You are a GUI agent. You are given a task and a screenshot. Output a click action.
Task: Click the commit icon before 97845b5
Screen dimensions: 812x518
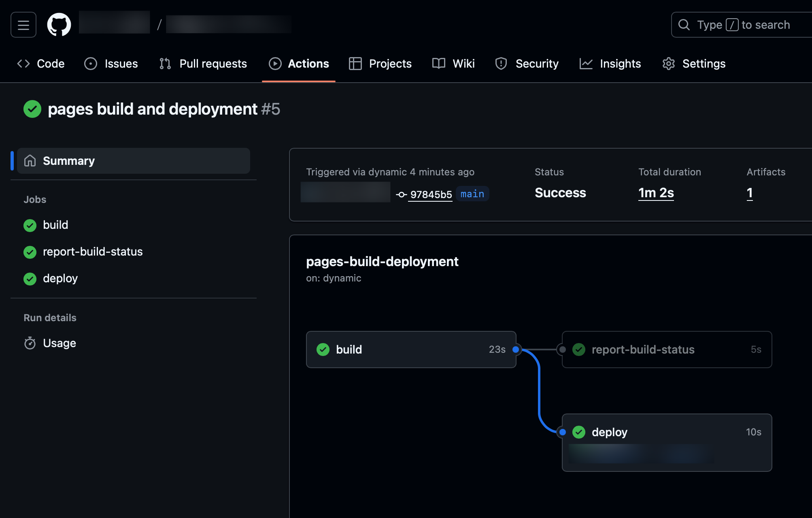pyautogui.click(x=402, y=195)
